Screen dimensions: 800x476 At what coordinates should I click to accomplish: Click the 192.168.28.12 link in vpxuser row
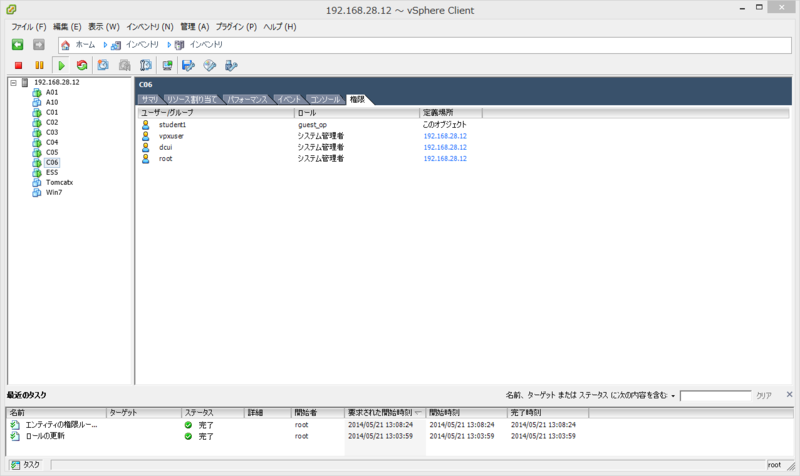pos(445,136)
